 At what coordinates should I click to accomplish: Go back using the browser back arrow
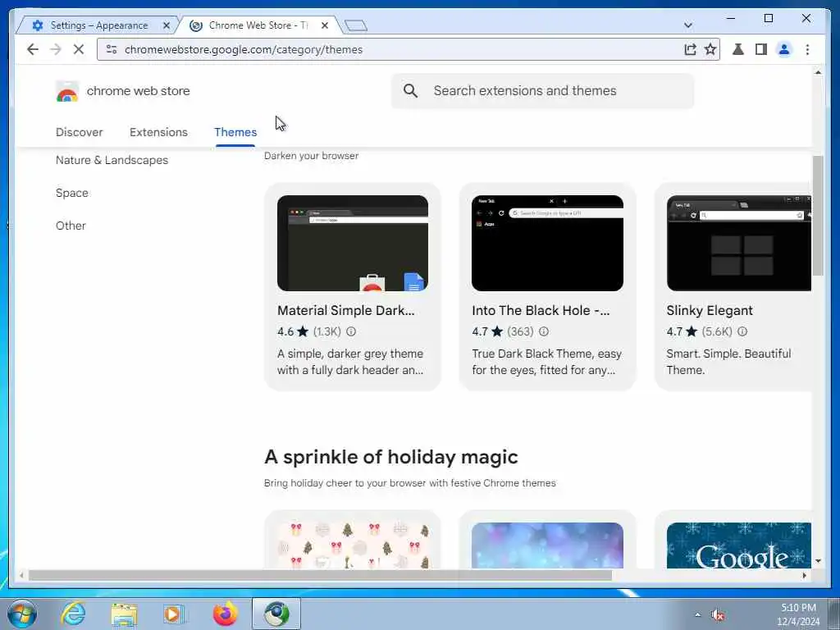33,49
